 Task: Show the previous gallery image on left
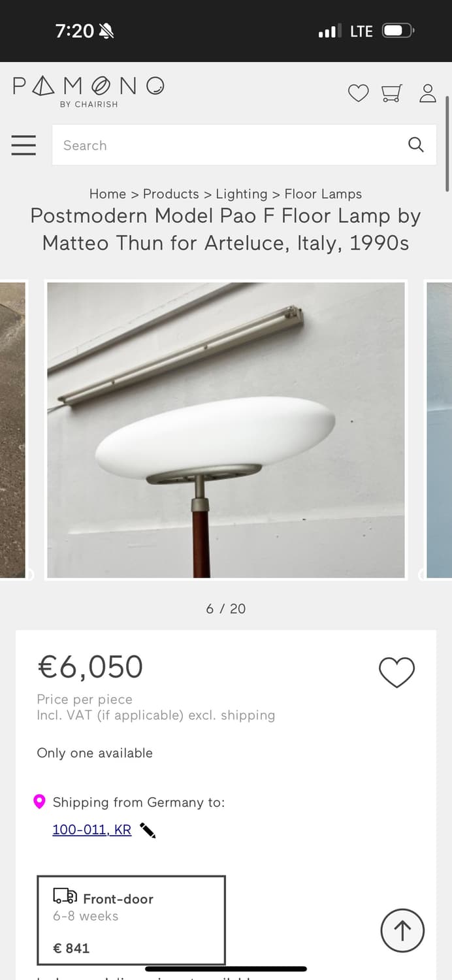[13, 429]
